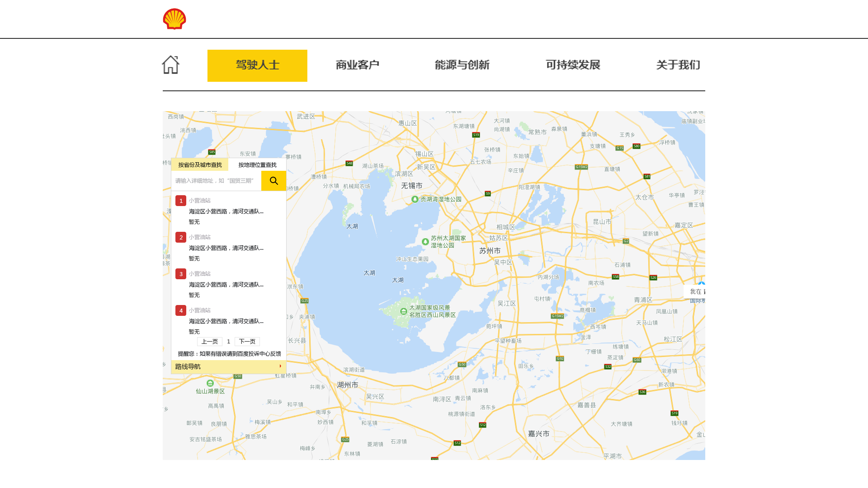The width and height of the screenshot is (868, 488).
Task: Go to previous page 上一页
Action: [210, 342]
